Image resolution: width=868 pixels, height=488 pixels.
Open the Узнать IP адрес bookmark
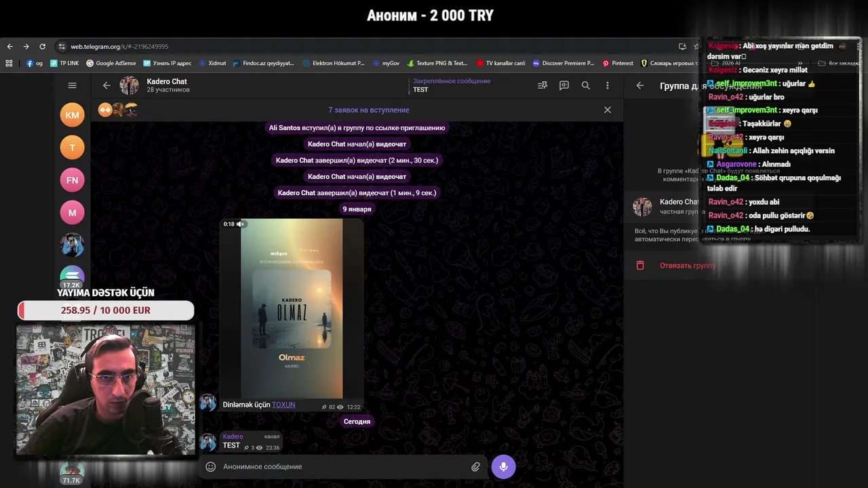click(167, 63)
